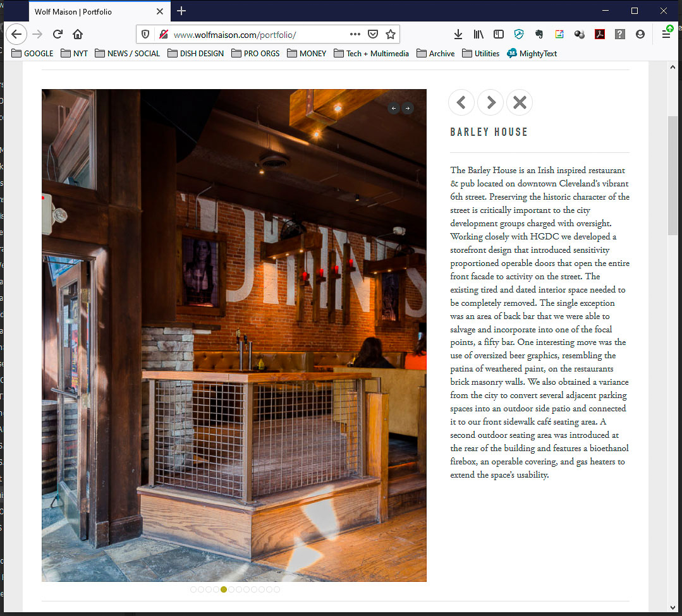
Task: Select the first slideshow dot indicator
Action: (x=193, y=589)
